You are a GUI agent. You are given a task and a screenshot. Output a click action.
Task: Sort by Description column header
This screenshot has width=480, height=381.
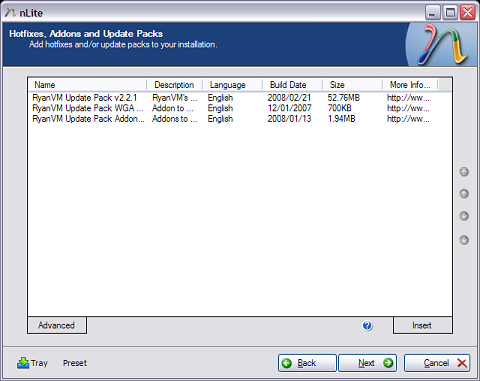pos(174,85)
